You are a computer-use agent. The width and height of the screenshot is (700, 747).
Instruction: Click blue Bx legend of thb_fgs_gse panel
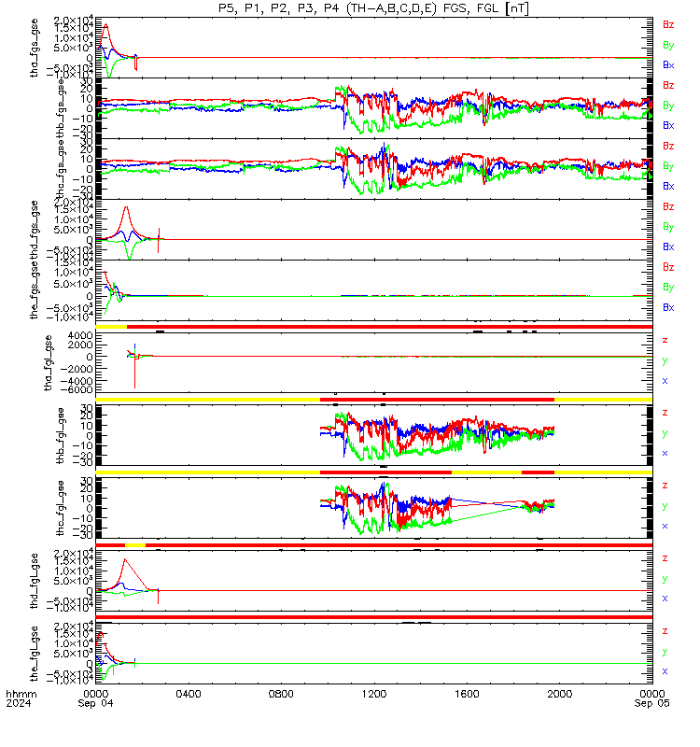click(668, 126)
